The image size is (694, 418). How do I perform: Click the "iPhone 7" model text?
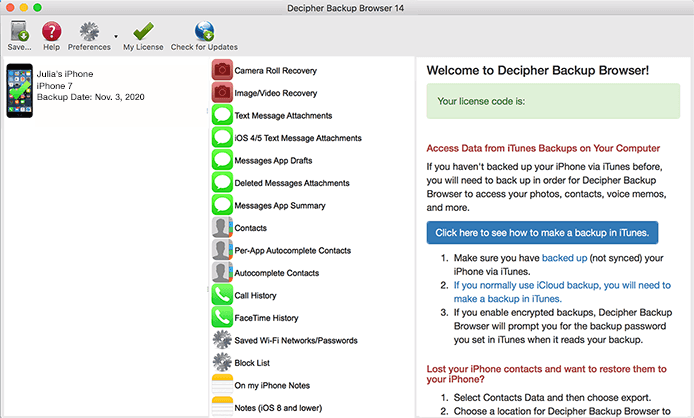point(54,85)
